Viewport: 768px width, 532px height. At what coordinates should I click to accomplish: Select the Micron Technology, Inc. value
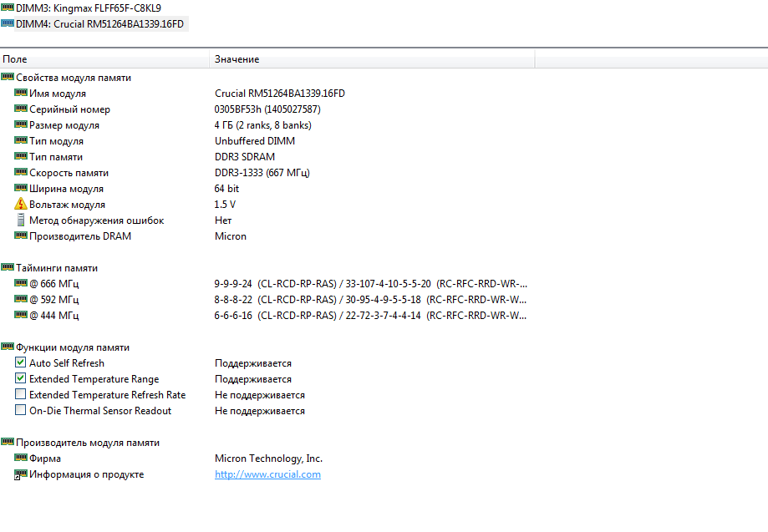[268, 459]
